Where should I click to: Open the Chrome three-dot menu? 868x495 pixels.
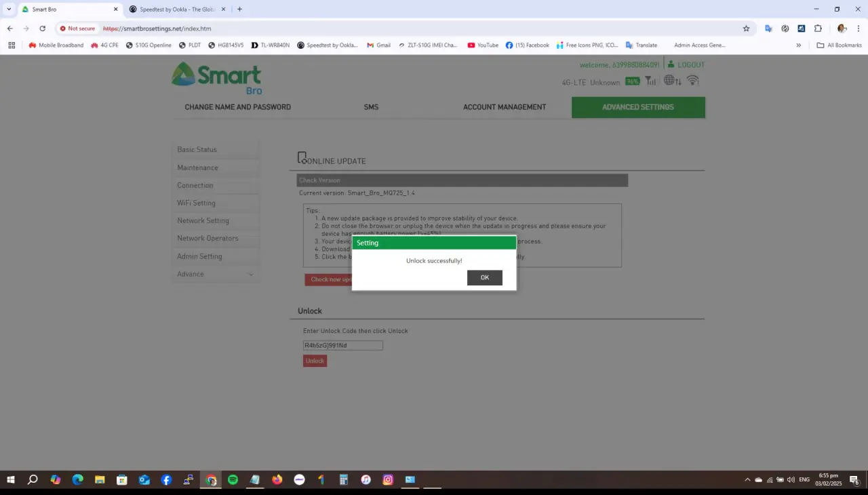tap(858, 28)
